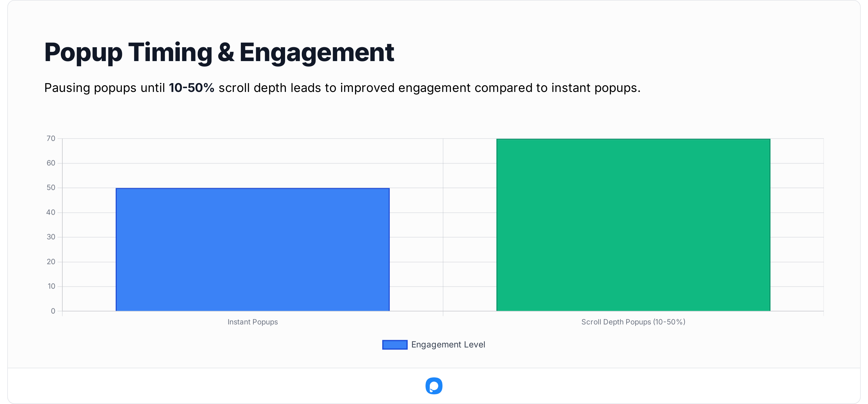
Task: Click the 20 y-axis tick label
Action: 51,262
